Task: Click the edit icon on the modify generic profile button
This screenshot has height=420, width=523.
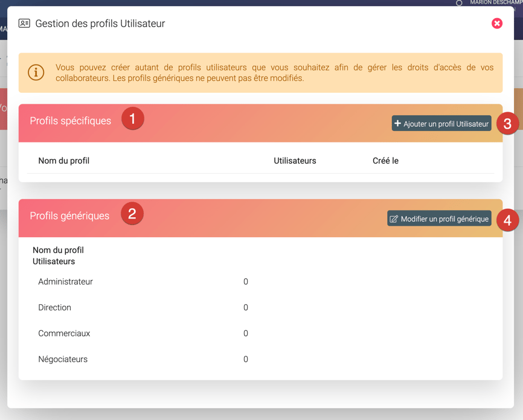Action: [394, 218]
